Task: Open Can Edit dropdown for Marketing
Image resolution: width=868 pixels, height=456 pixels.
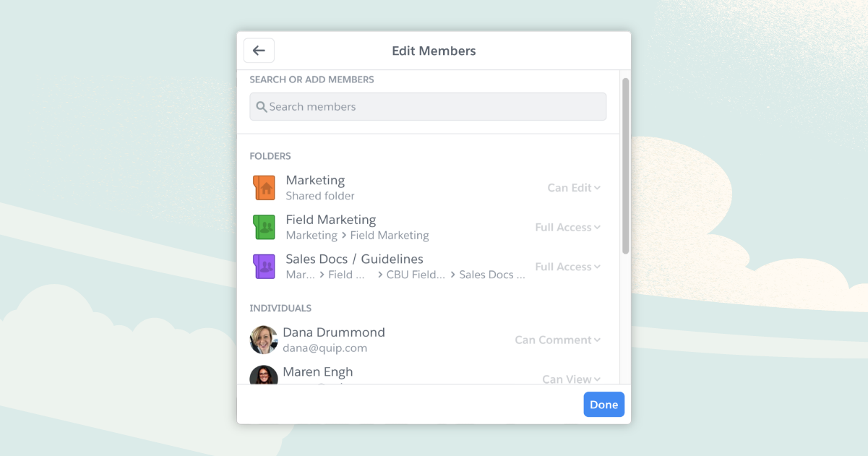Action: [x=574, y=188]
